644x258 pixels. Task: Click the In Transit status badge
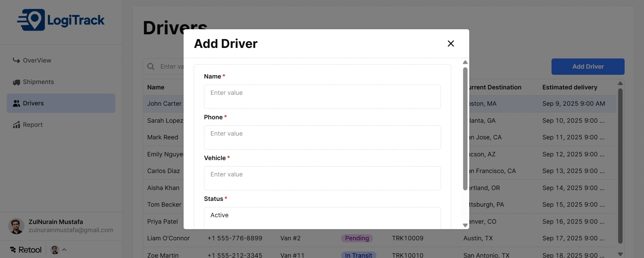pyautogui.click(x=359, y=255)
